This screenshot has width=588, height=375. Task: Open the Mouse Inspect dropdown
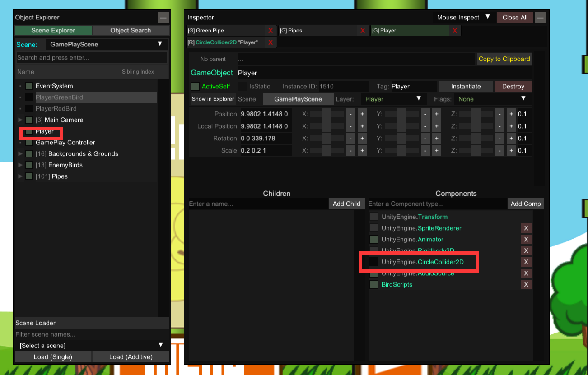click(x=463, y=18)
